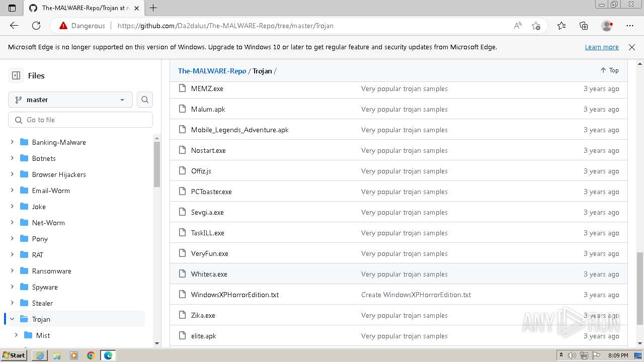644x362 pixels.
Task: Expand the Pony folder chevron
Action: (12, 239)
